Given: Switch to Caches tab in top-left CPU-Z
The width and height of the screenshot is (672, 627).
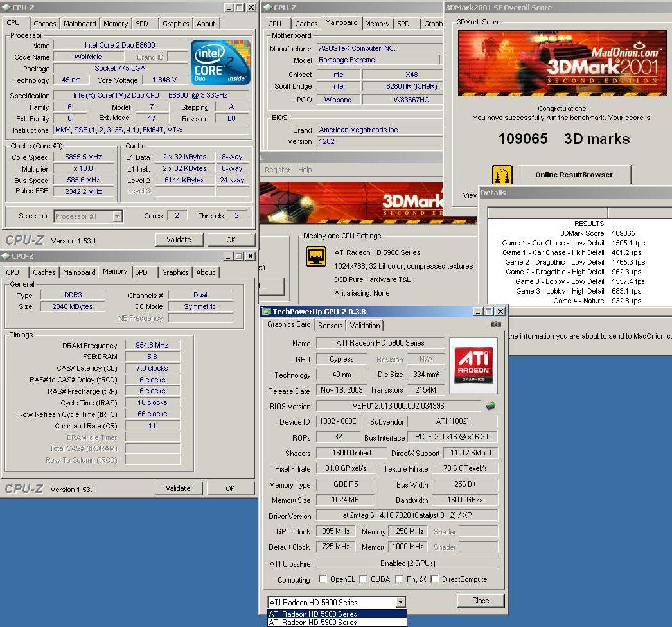Looking at the screenshot, I should pos(44,24).
